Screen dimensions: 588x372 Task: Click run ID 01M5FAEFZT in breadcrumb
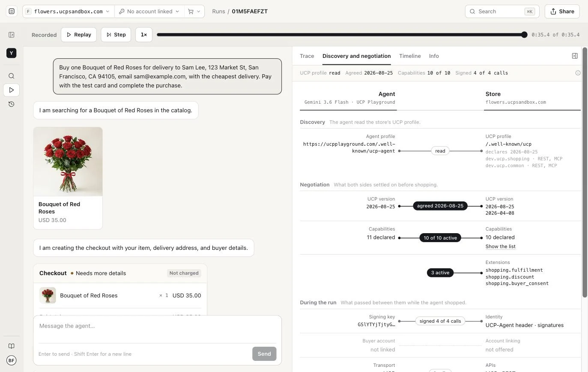pos(250,12)
